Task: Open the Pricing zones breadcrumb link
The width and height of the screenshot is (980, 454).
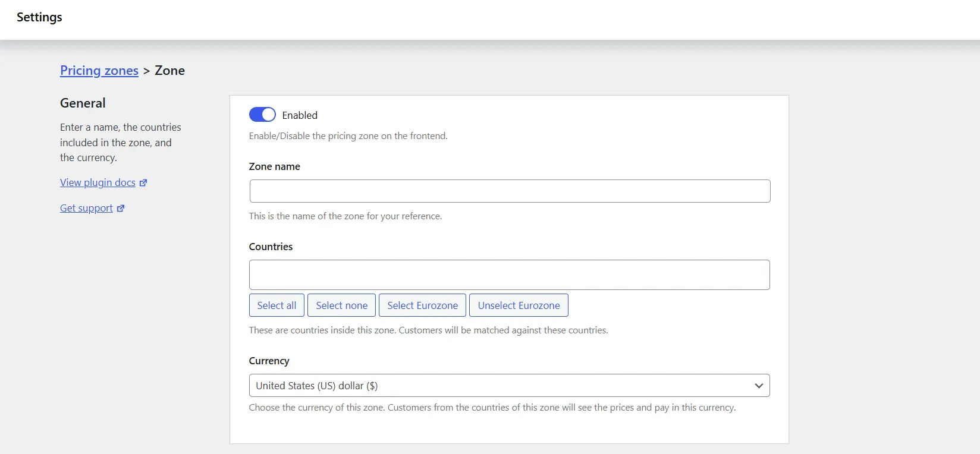Action: (99, 71)
